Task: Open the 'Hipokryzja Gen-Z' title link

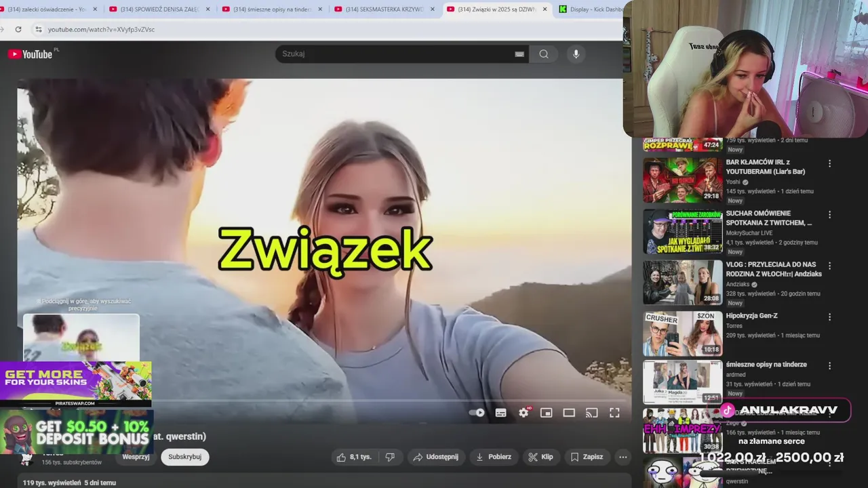Action: [752, 316]
